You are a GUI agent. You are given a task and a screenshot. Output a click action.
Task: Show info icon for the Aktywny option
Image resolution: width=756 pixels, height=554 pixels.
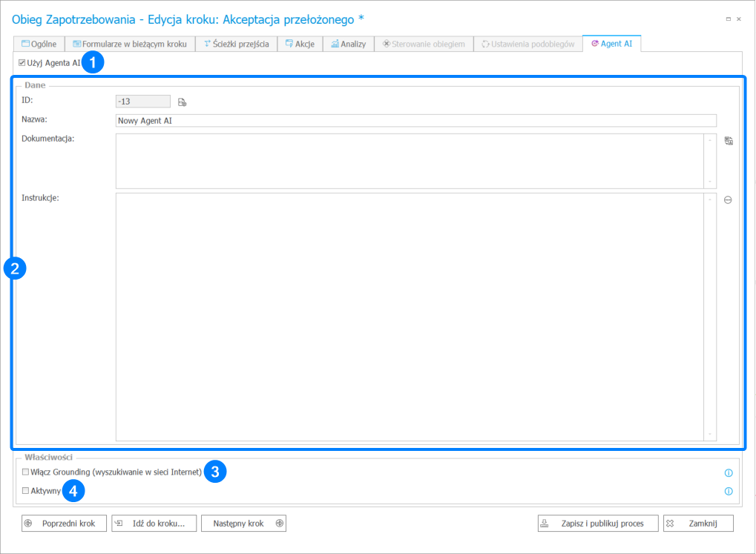click(728, 491)
